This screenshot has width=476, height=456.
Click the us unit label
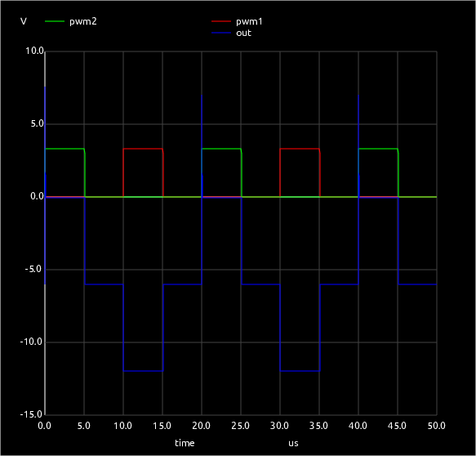tap(293, 444)
